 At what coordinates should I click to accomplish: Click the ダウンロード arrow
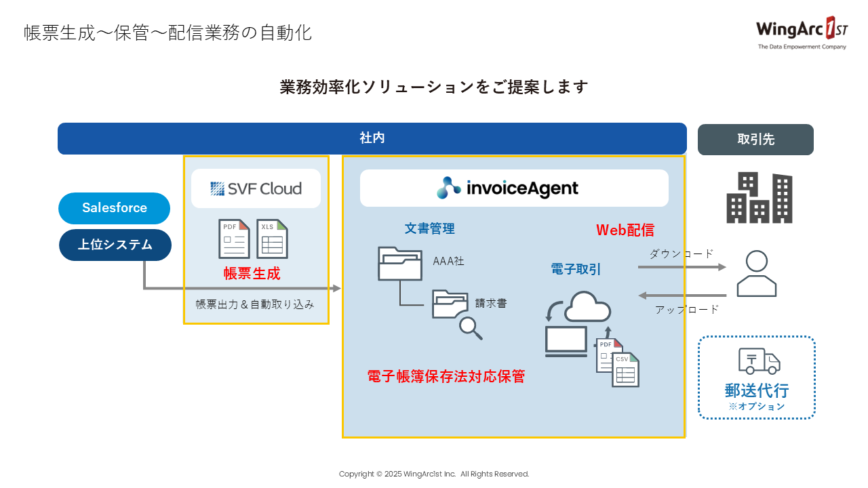click(x=682, y=267)
